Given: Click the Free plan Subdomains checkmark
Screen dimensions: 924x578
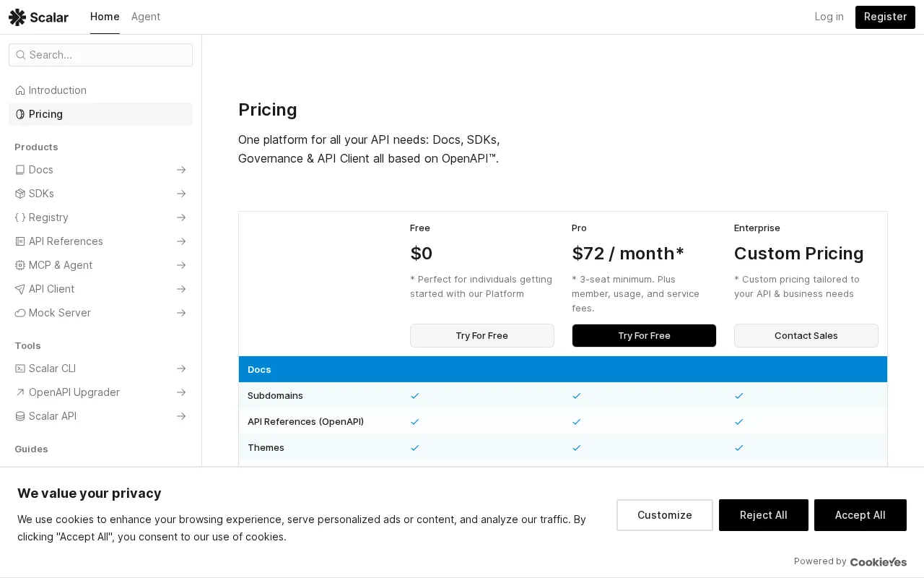Looking at the screenshot, I should pyautogui.click(x=415, y=396).
